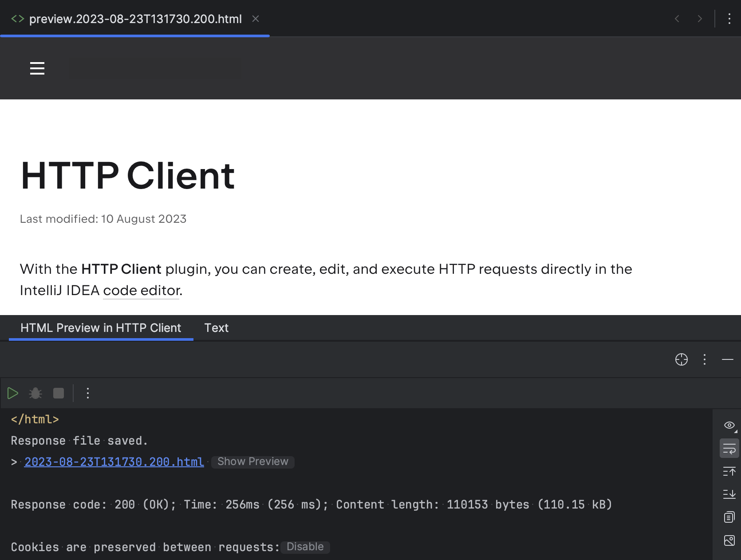Click the crosshair target icon above the console

click(x=682, y=359)
